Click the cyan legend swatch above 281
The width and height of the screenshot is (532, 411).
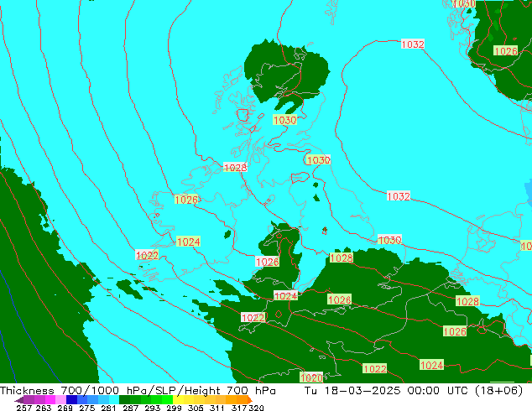pyautogui.click(x=114, y=399)
